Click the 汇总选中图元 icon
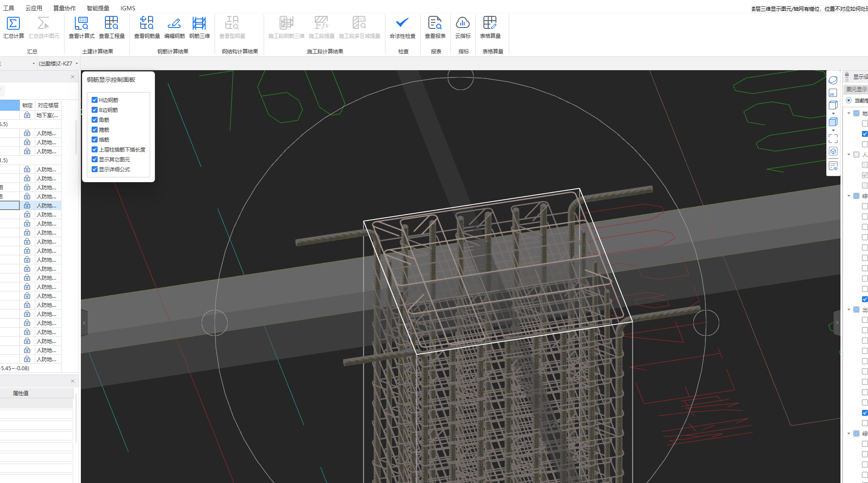The width and height of the screenshot is (868, 483). (43, 23)
